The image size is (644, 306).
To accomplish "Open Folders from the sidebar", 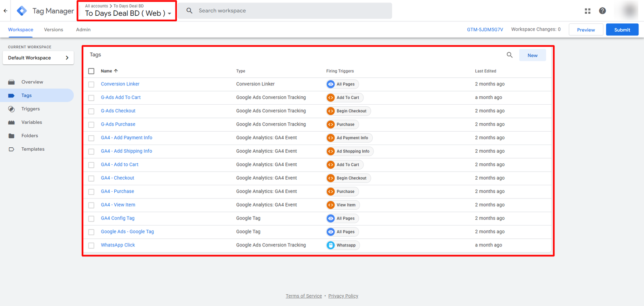I will point(29,136).
